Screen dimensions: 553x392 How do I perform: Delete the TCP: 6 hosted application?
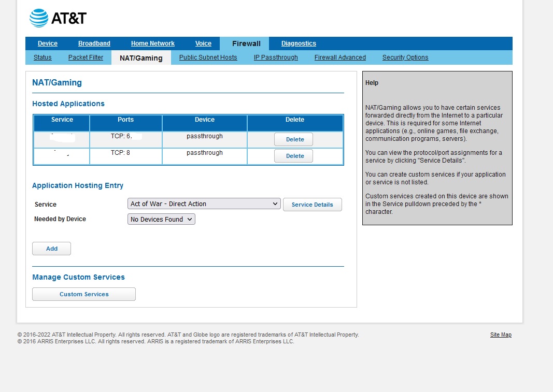293,139
